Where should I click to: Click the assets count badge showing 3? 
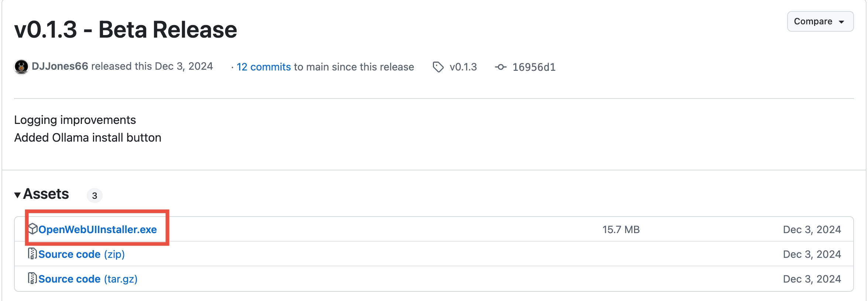tap(94, 196)
